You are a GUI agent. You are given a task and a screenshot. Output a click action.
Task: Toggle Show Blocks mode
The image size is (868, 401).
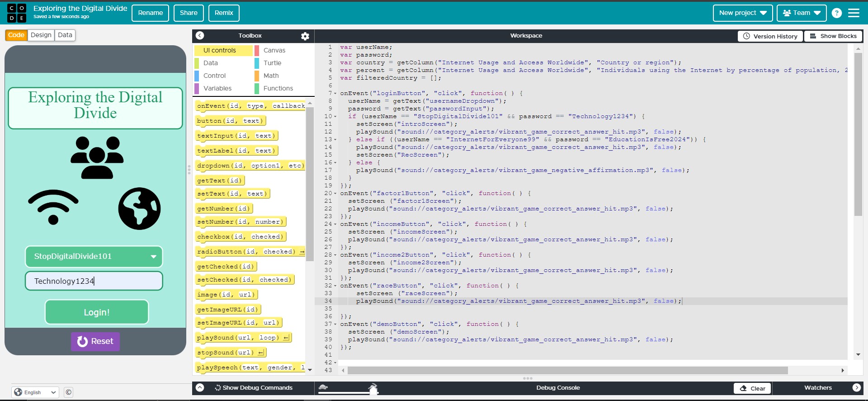(833, 36)
